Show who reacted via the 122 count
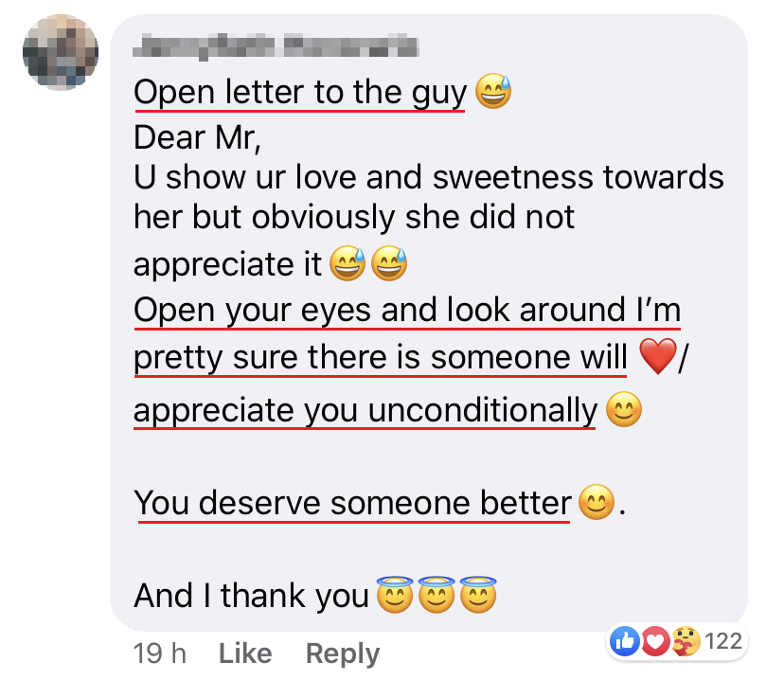The width and height of the screenshot is (784, 680). 723,642
